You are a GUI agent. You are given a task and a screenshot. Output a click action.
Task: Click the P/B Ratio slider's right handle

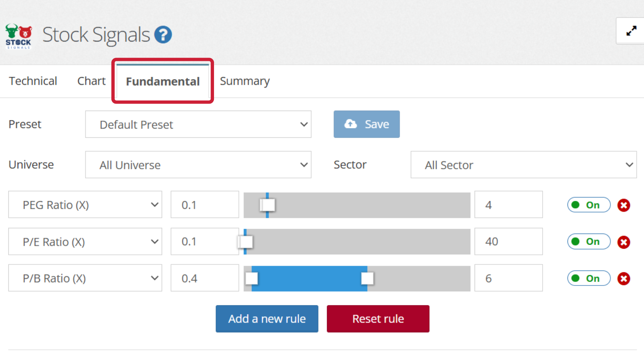367,278
